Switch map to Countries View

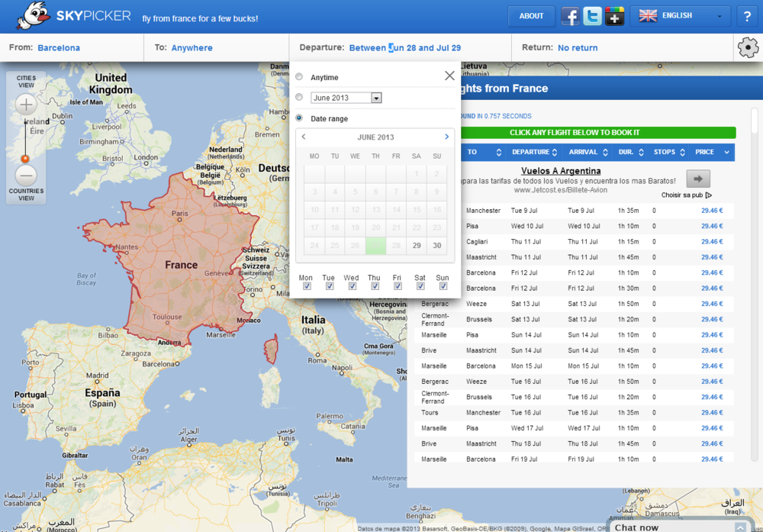(26, 194)
